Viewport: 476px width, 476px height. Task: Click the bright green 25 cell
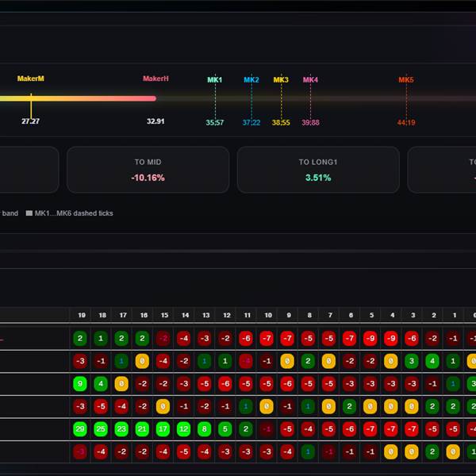point(101,429)
